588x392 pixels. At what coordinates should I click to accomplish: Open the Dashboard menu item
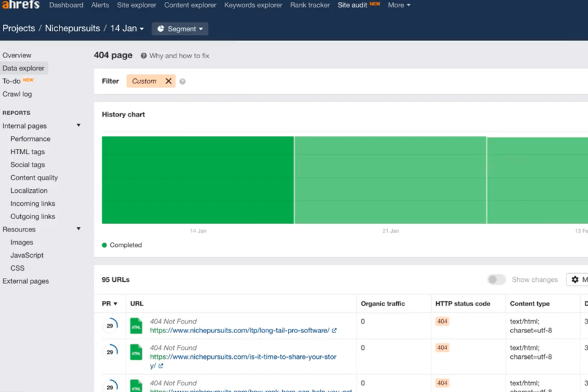66,6
